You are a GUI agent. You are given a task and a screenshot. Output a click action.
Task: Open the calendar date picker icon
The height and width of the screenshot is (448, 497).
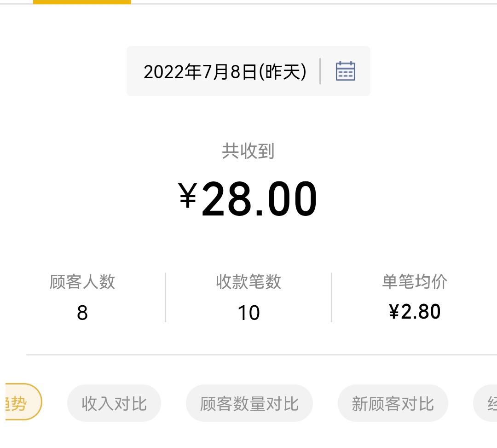pyautogui.click(x=345, y=71)
